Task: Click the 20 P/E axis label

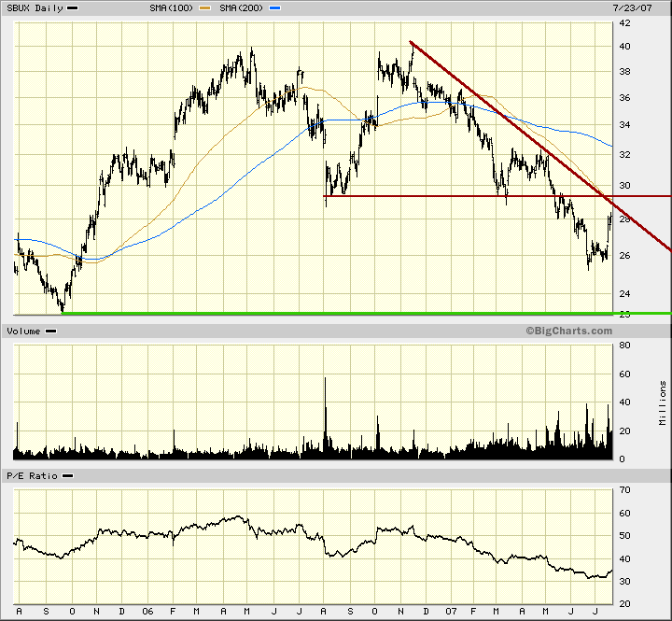Action: pyautogui.click(x=624, y=604)
